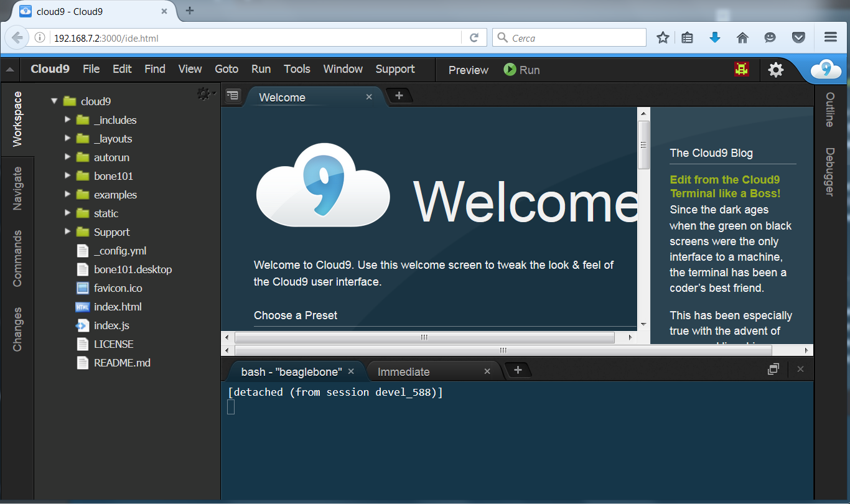This screenshot has width=850, height=504.
Task: Close the Welcome tab
Action: coord(369,97)
